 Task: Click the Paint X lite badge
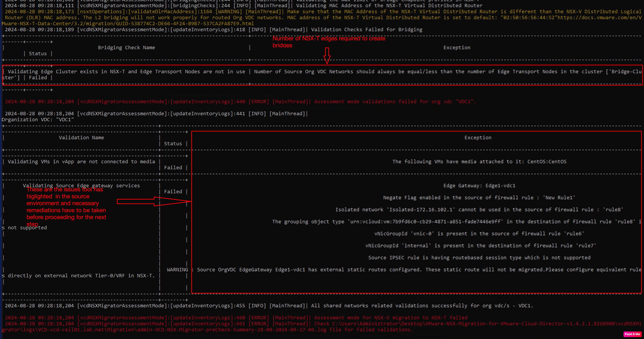pos(632,334)
